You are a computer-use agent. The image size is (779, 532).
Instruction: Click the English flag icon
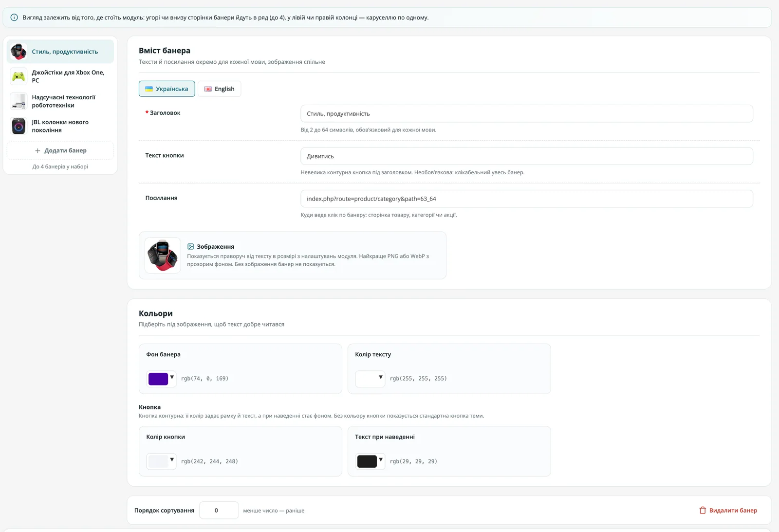click(208, 89)
